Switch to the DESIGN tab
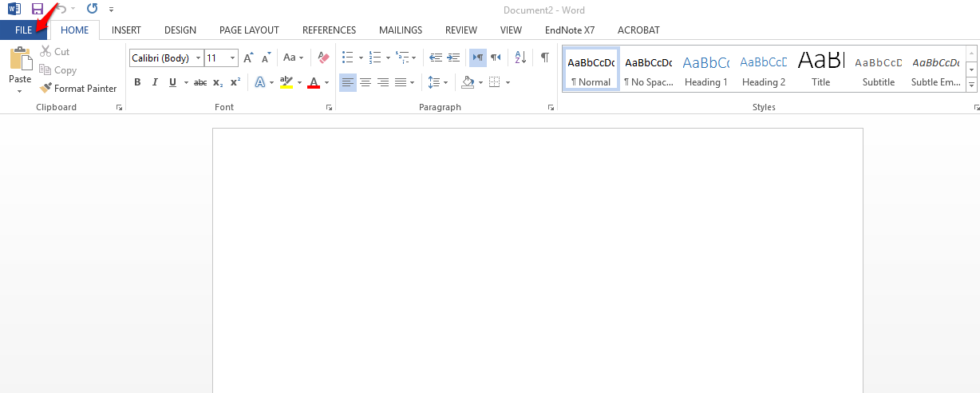This screenshot has height=393, width=980. coord(180,30)
